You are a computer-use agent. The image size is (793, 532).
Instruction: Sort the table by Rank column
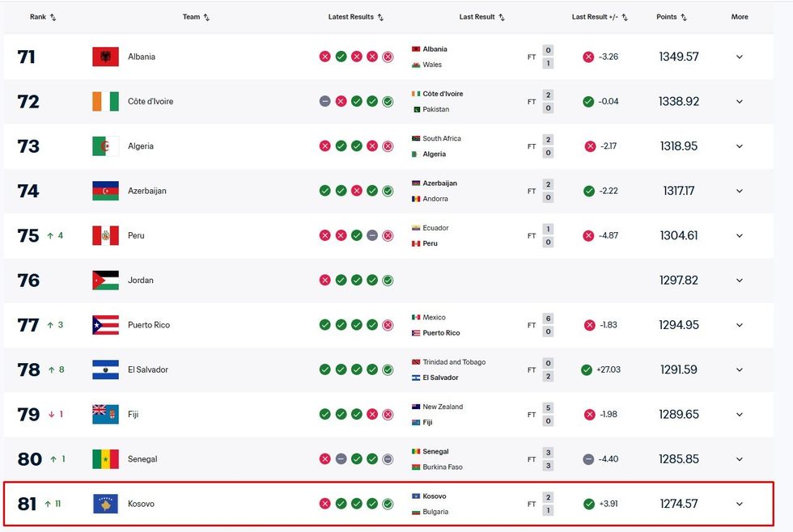[x=43, y=17]
